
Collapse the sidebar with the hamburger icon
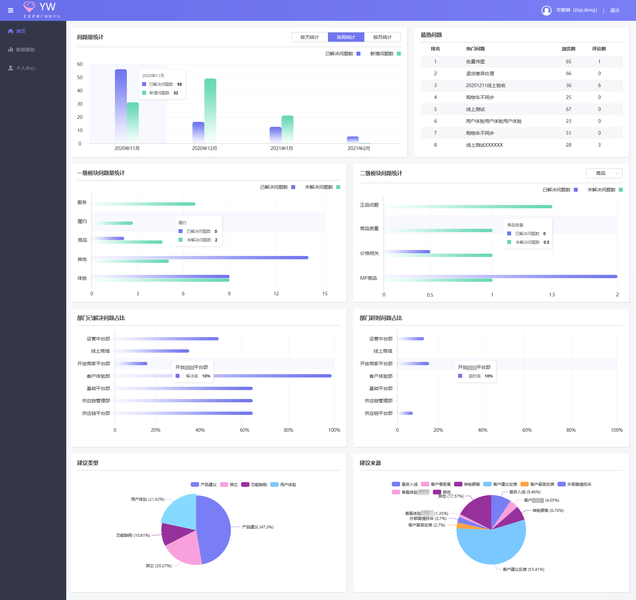[x=11, y=11]
